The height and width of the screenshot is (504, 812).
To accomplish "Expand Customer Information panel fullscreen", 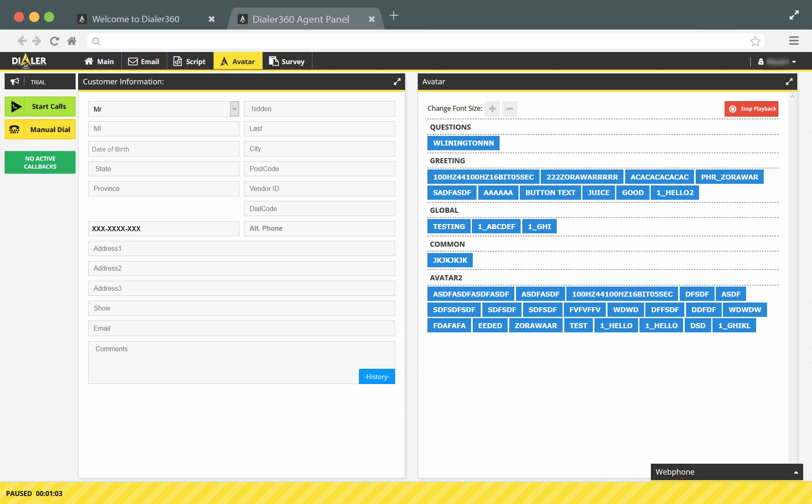I will 397,81.
